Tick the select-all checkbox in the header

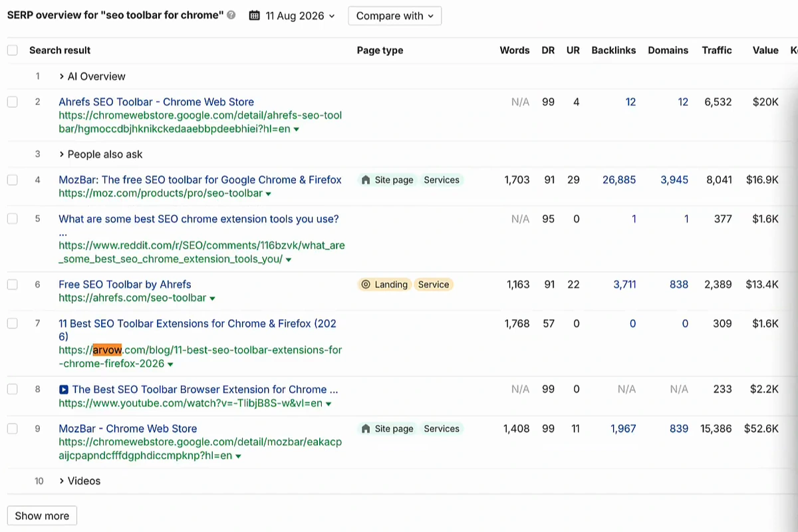pos(12,51)
